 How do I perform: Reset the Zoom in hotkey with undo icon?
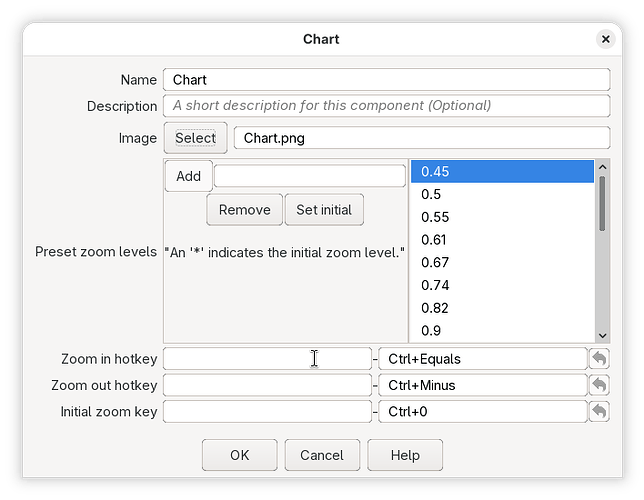[x=599, y=359]
